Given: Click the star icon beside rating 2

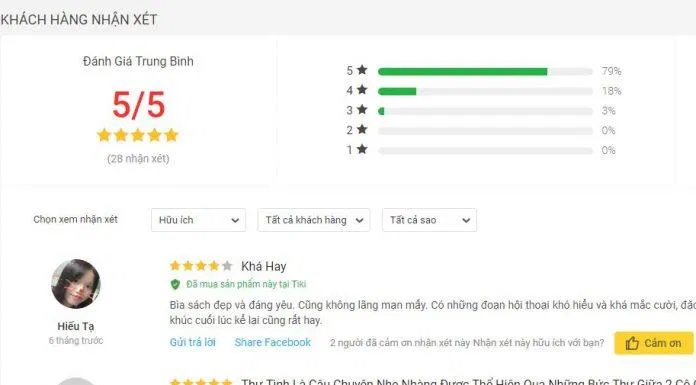Looking at the screenshot, I should pyautogui.click(x=362, y=130).
